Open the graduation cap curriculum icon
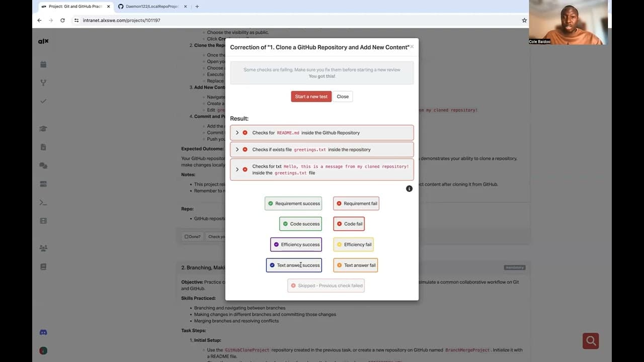 click(43, 129)
